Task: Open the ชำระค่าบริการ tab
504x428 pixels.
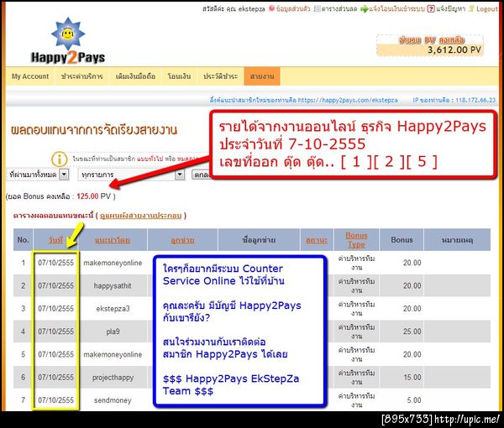Action: (82, 76)
